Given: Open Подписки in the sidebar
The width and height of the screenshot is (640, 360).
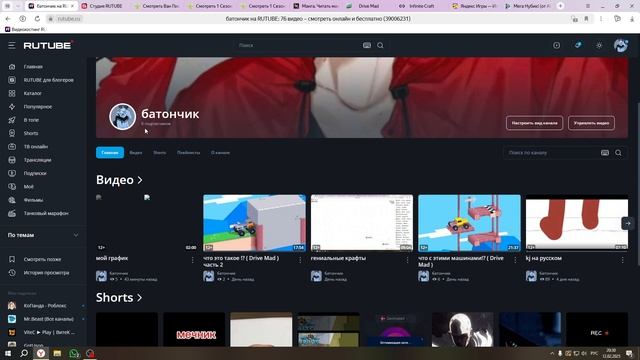Looking at the screenshot, I should click(x=35, y=173).
